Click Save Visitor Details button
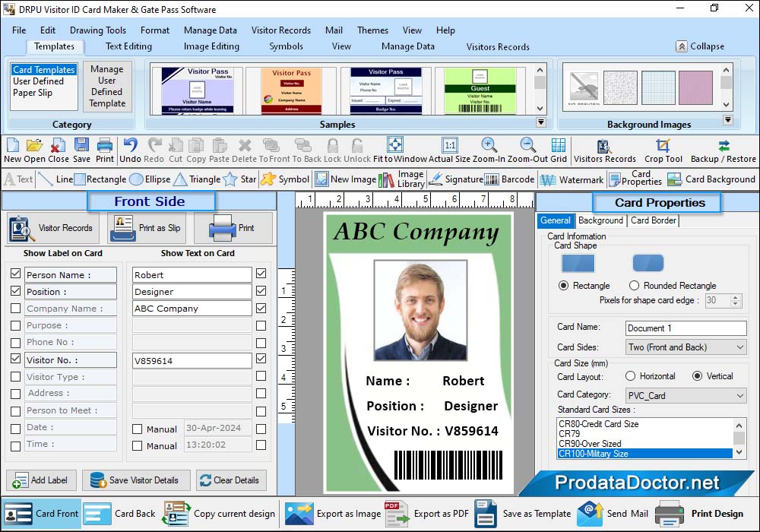This screenshot has width=760, height=532. click(x=136, y=480)
